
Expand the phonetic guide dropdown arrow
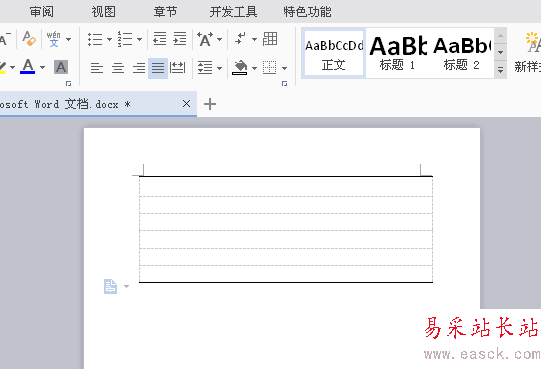coord(69,39)
